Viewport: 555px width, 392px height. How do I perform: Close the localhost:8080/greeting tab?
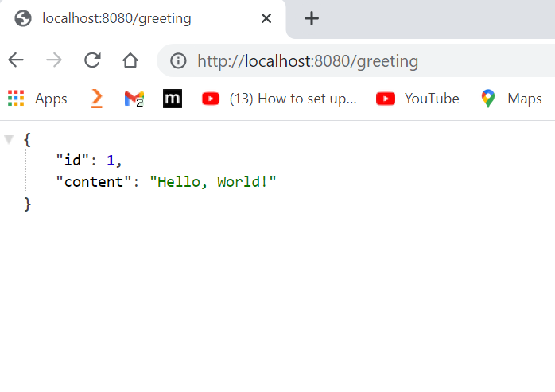(x=266, y=18)
